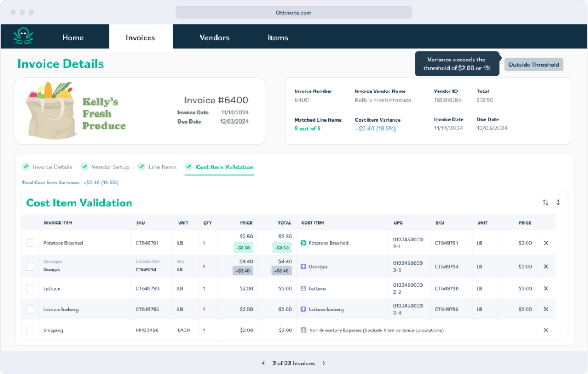Go to the Line Items step
This screenshot has height=374, width=588.
coord(163,167)
